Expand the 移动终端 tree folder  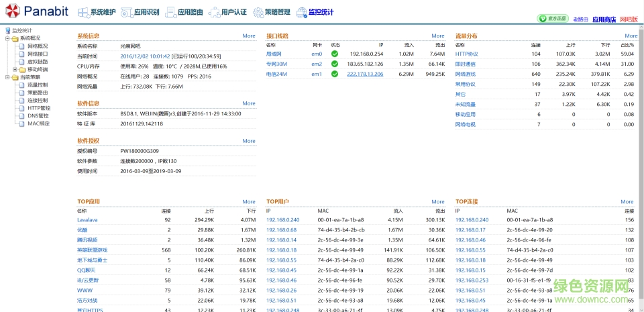pyautogui.click(x=15, y=69)
